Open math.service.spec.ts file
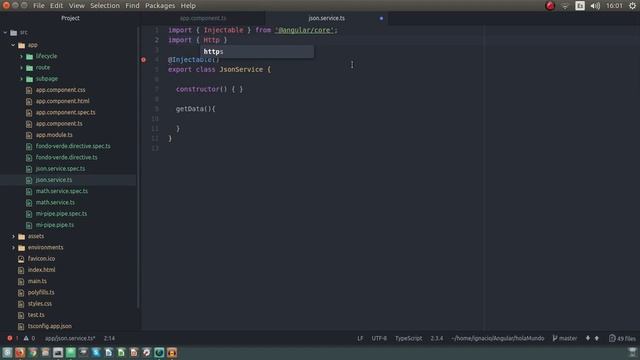The height and width of the screenshot is (360, 640). coord(62,191)
